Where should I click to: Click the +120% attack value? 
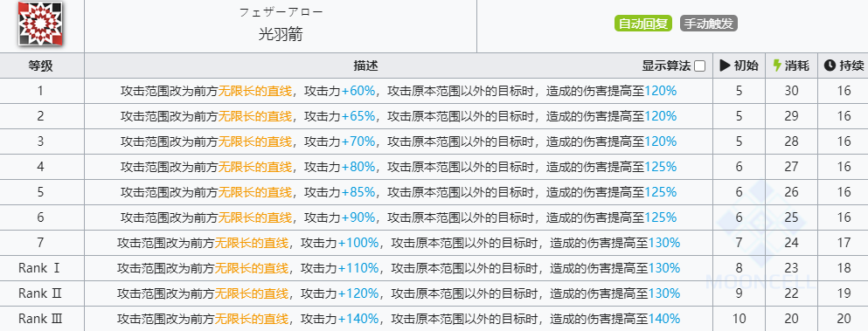point(358,293)
